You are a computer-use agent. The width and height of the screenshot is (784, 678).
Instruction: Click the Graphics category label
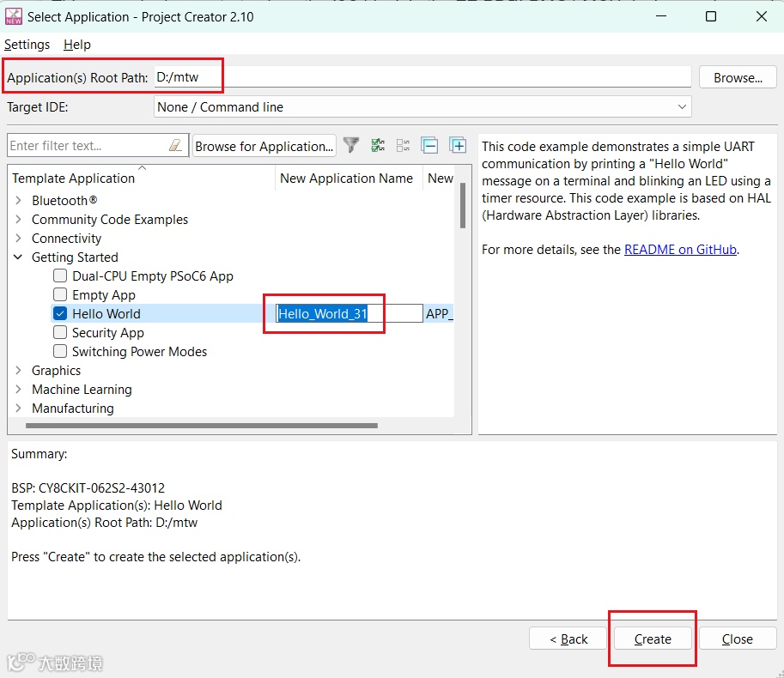tap(56, 371)
